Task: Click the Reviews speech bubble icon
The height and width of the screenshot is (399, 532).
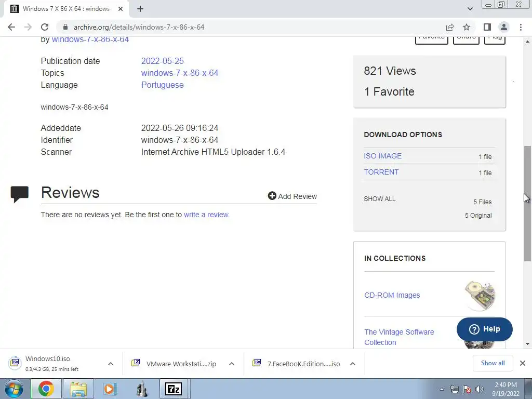Action: tap(19, 194)
